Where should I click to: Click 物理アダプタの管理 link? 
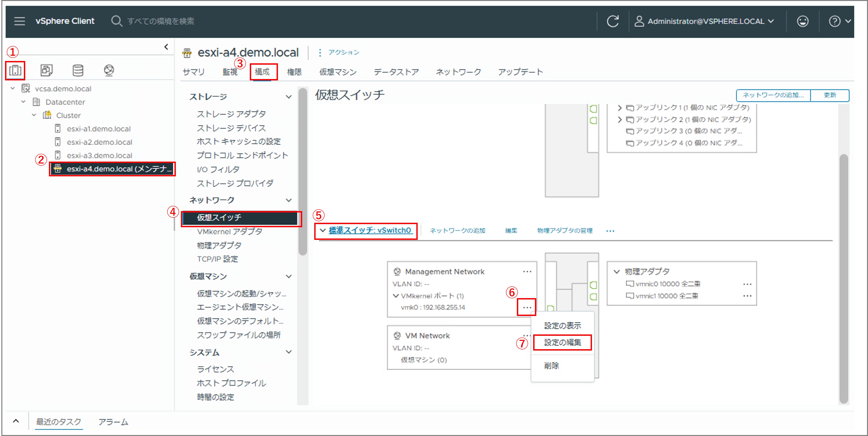(565, 231)
